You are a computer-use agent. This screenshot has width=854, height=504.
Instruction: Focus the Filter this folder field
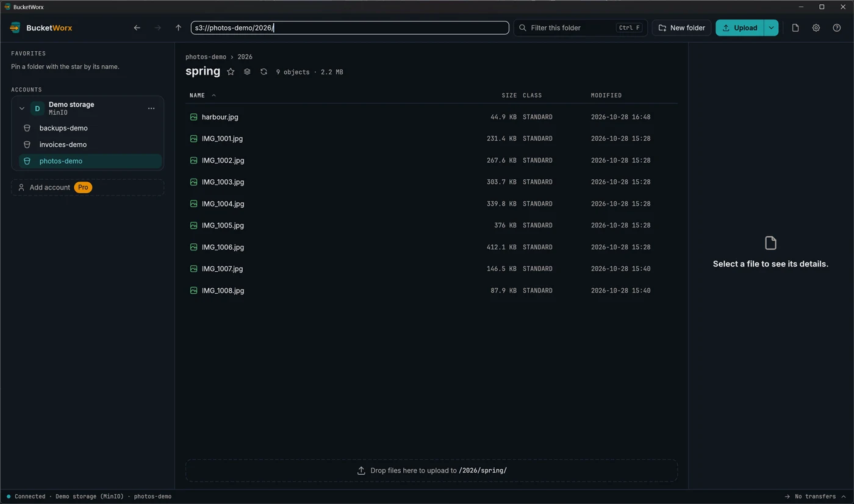[581, 28]
